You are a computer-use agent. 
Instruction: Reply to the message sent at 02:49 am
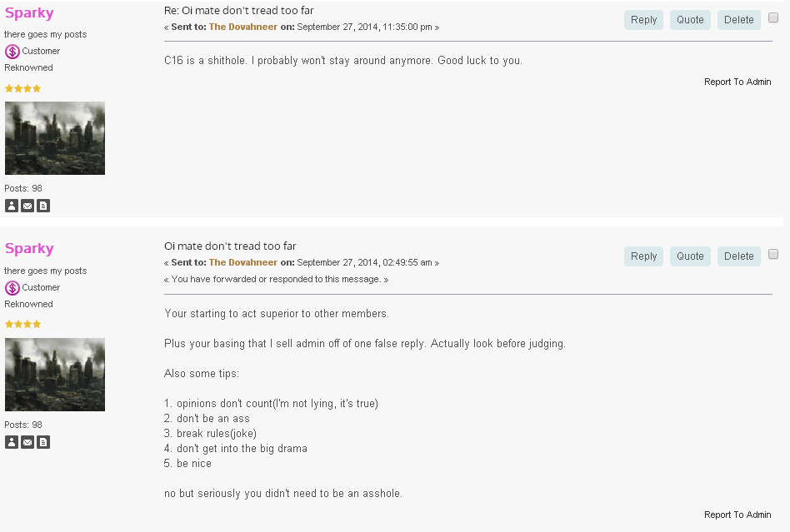pos(643,256)
